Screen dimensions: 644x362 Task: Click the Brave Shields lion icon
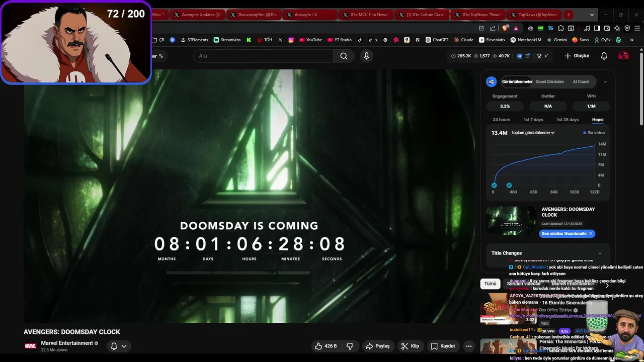tap(505, 28)
